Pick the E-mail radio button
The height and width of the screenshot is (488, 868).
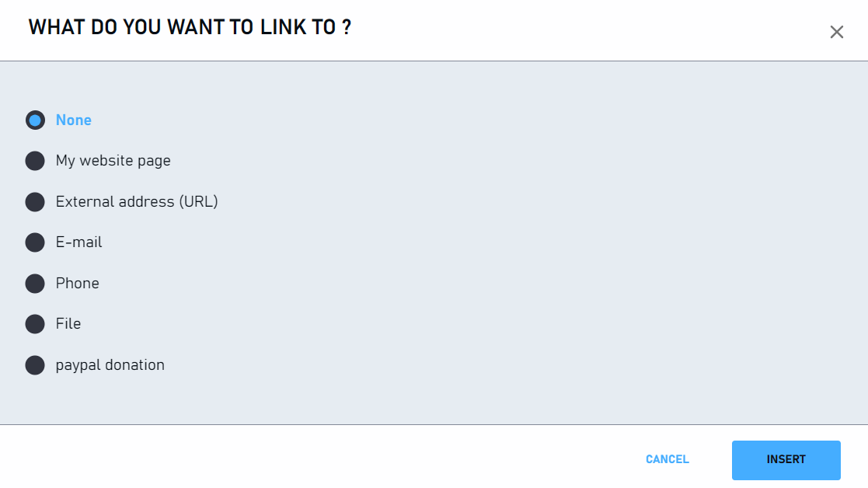[x=35, y=242]
